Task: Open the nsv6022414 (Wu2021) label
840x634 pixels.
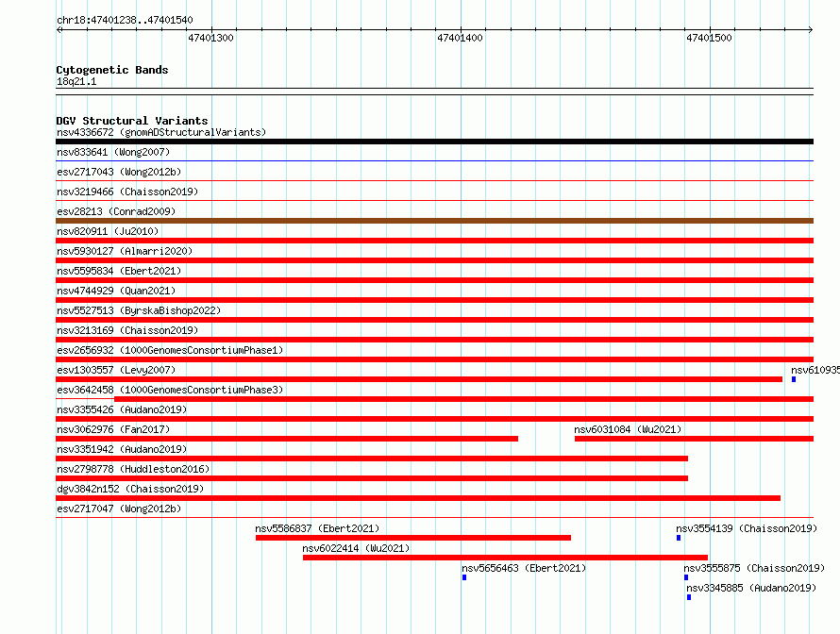Action: pyautogui.click(x=356, y=548)
